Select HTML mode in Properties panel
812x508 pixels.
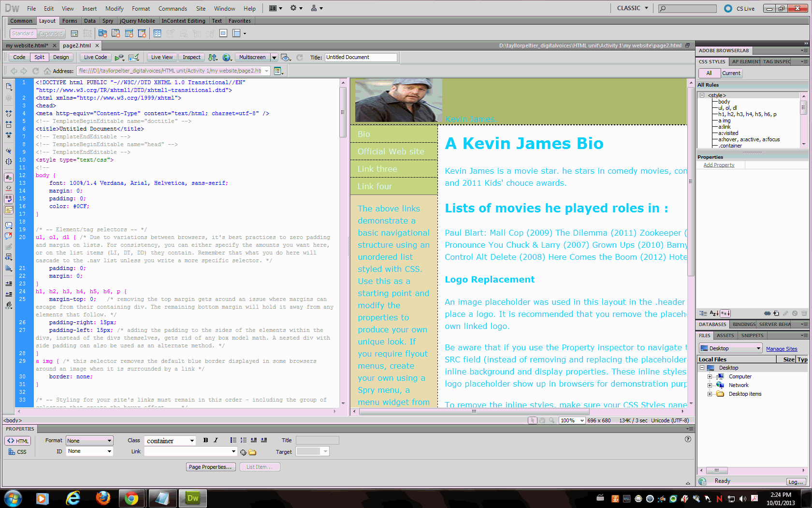[18, 441]
